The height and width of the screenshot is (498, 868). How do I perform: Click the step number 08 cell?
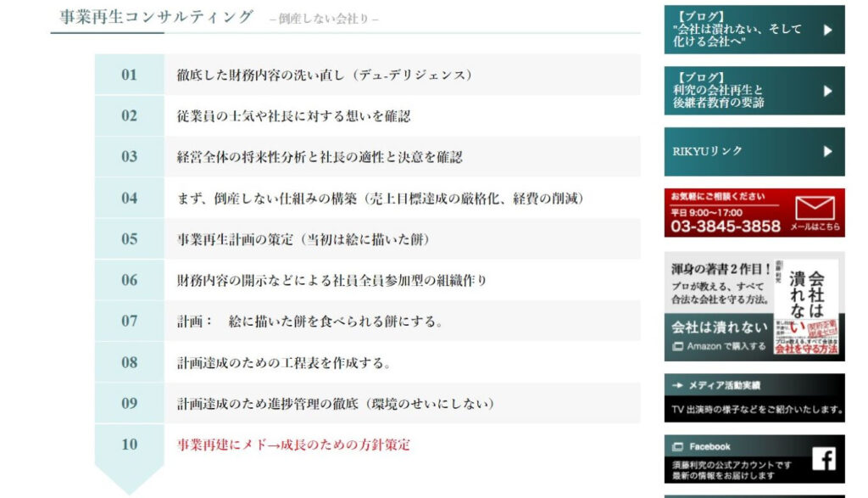(x=129, y=362)
